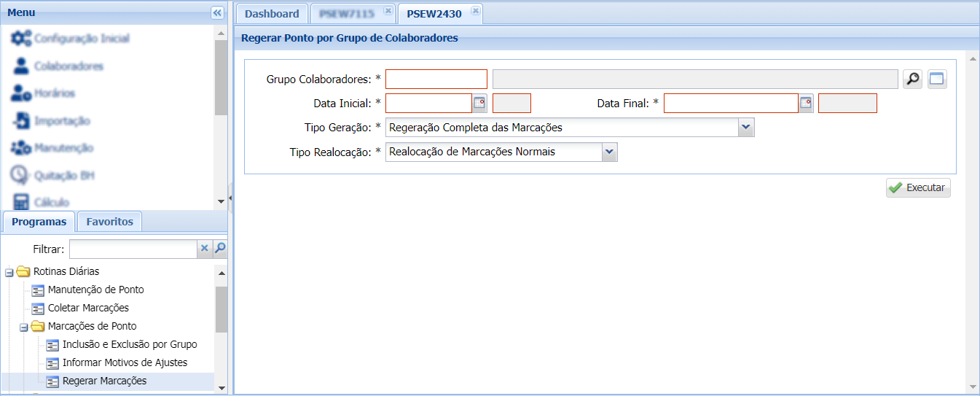980x396 pixels.
Task: Open the Data Final calendar picker
Action: point(805,104)
